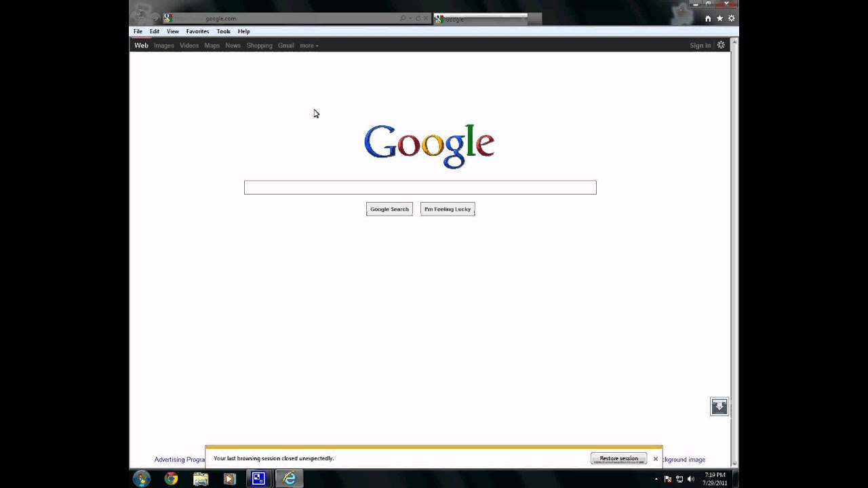This screenshot has width=868, height=488.
Task: Click the Google Search button
Action: pos(389,209)
